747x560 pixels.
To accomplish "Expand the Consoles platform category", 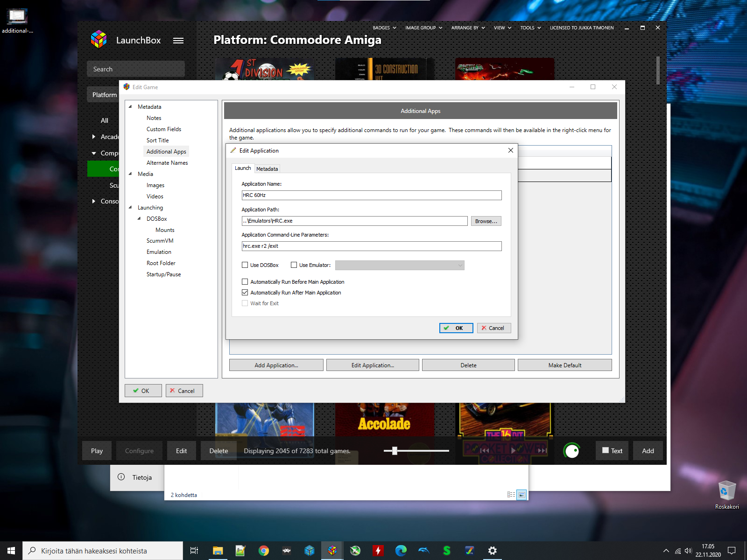I will [94, 201].
